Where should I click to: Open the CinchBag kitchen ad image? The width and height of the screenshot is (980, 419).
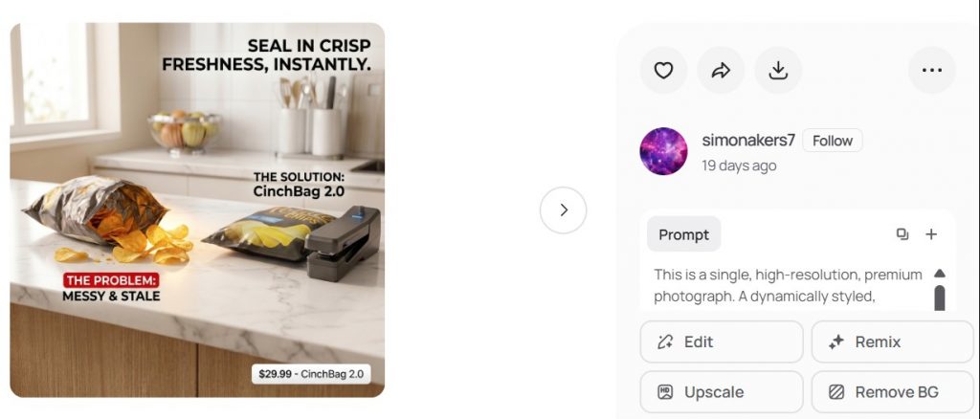point(197,209)
